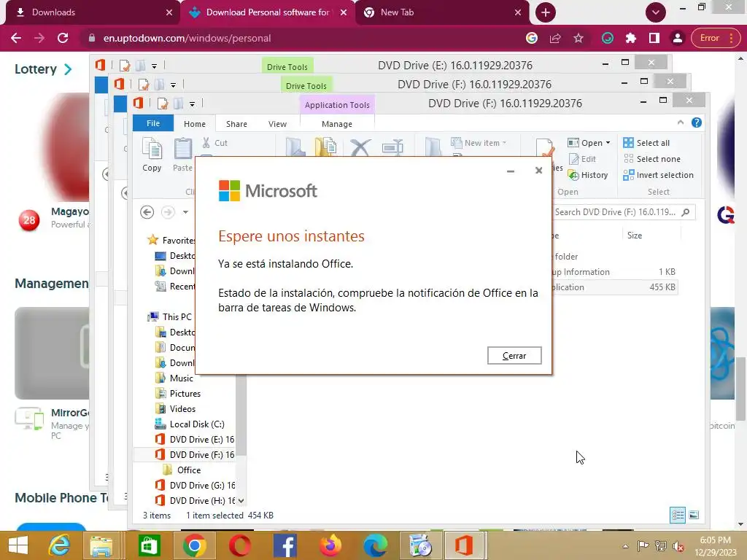Viewport: 747px width, 560px height.
Task: Click Select none in the ribbon
Action: click(x=651, y=159)
